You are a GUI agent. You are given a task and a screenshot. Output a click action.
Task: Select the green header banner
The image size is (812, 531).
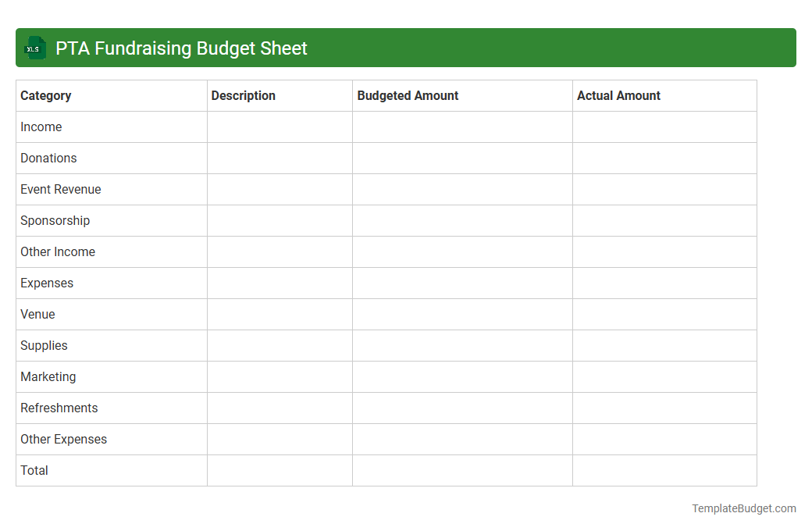pos(406,48)
